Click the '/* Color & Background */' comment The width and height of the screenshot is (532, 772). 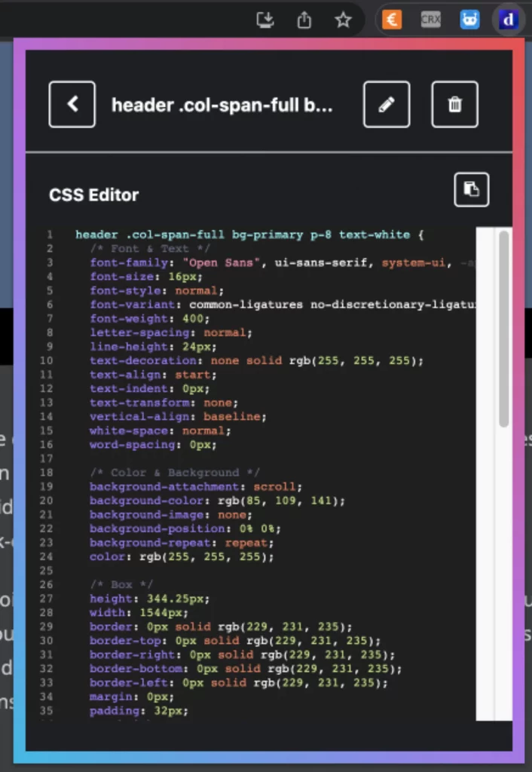click(x=175, y=473)
